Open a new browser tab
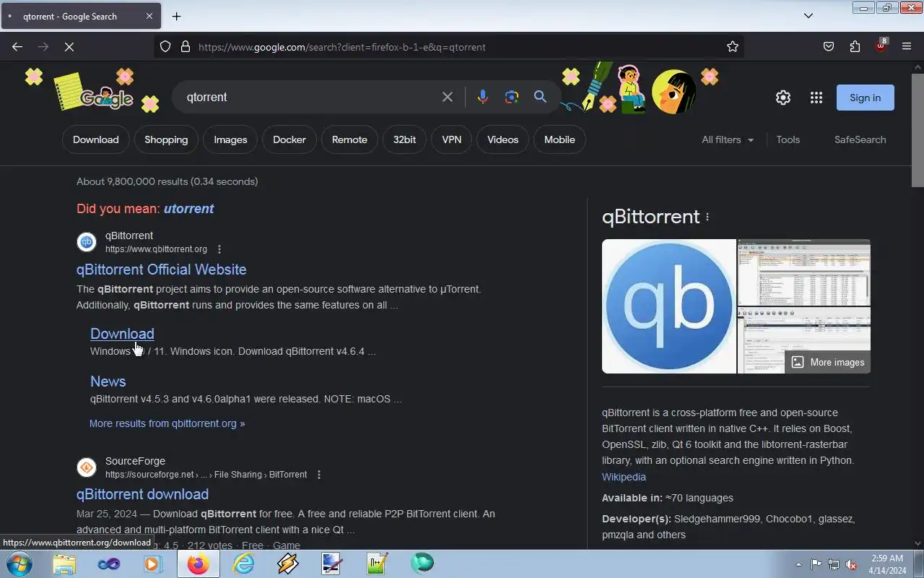Image resolution: width=924 pixels, height=578 pixels. (x=176, y=16)
